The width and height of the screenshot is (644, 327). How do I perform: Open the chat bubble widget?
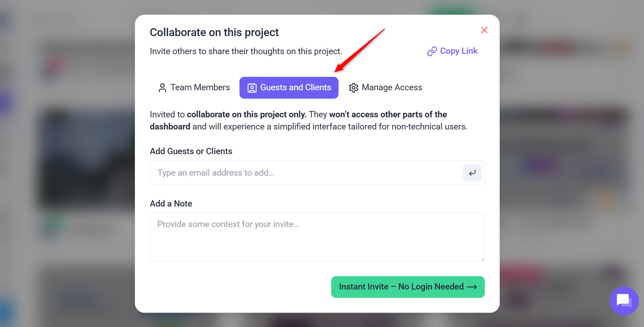(x=623, y=301)
